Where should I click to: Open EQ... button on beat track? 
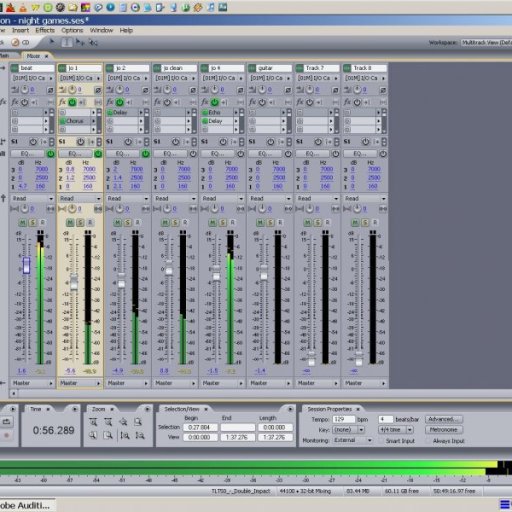click(27, 154)
